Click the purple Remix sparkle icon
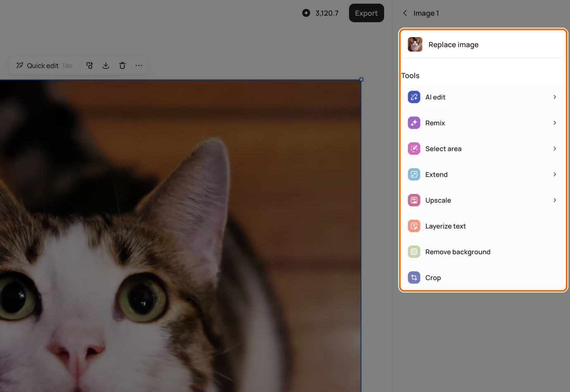Viewport: 570px width, 392px height. click(414, 123)
